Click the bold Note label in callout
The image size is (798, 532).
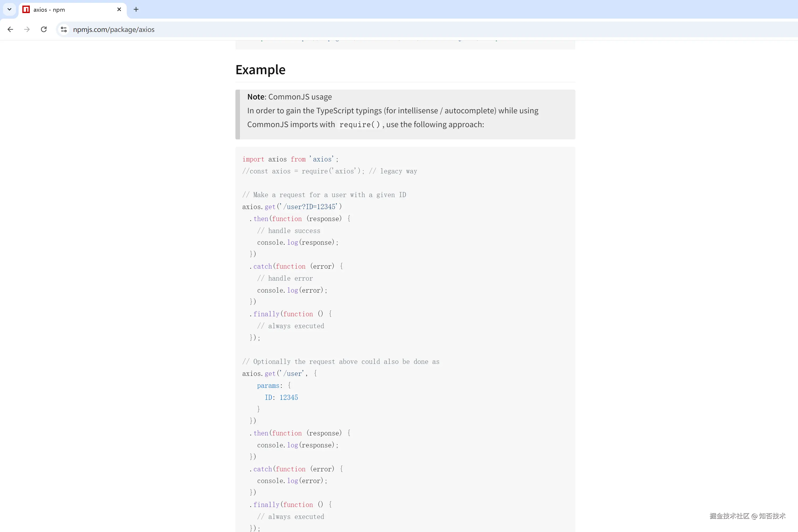pyautogui.click(x=256, y=97)
